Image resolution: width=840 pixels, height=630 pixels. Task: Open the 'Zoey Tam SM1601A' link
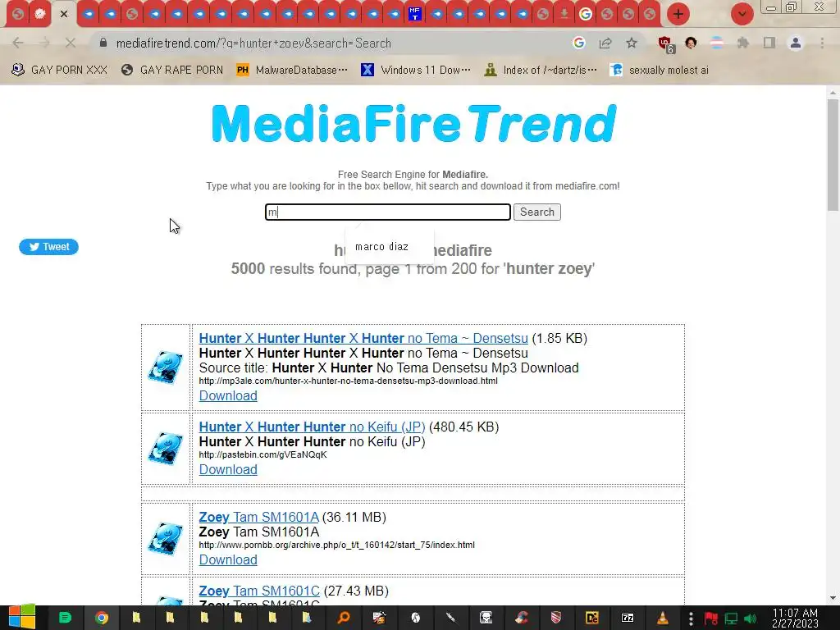click(x=258, y=518)
